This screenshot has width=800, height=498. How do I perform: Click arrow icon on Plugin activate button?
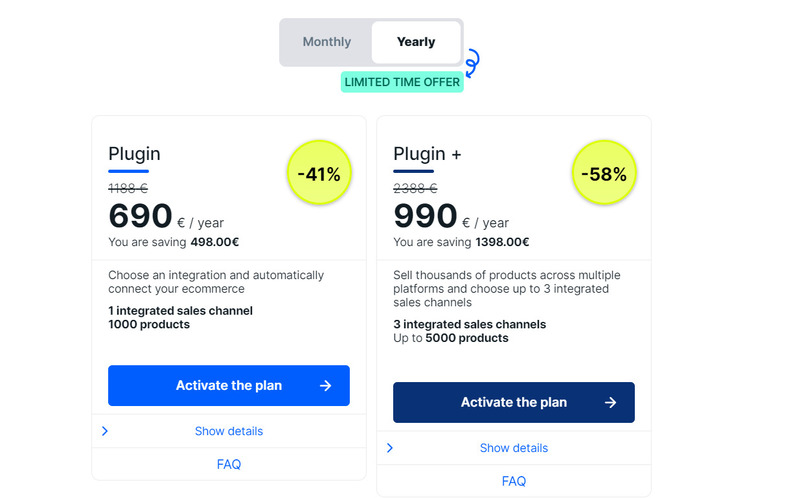click(326, 386)
